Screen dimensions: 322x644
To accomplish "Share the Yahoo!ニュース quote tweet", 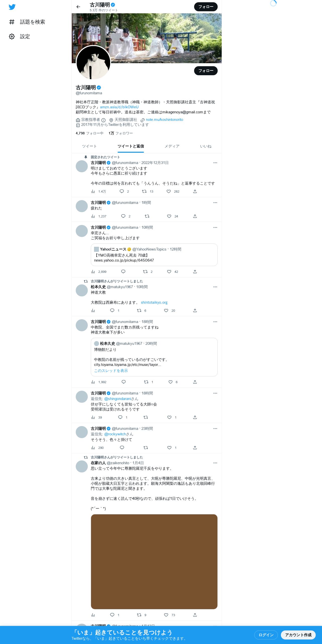I will click(x=195, y=272).
